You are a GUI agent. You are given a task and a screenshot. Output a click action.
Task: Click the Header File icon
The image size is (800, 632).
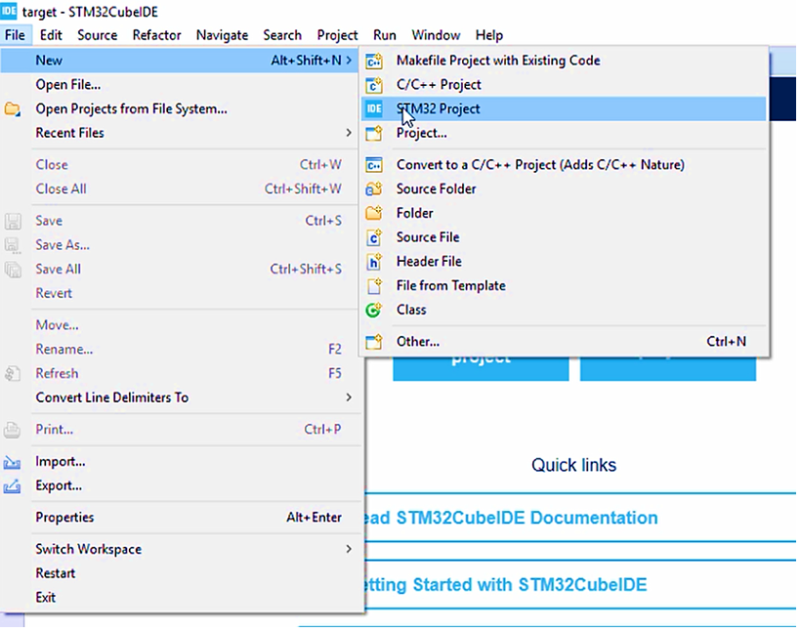coord(373,261)
